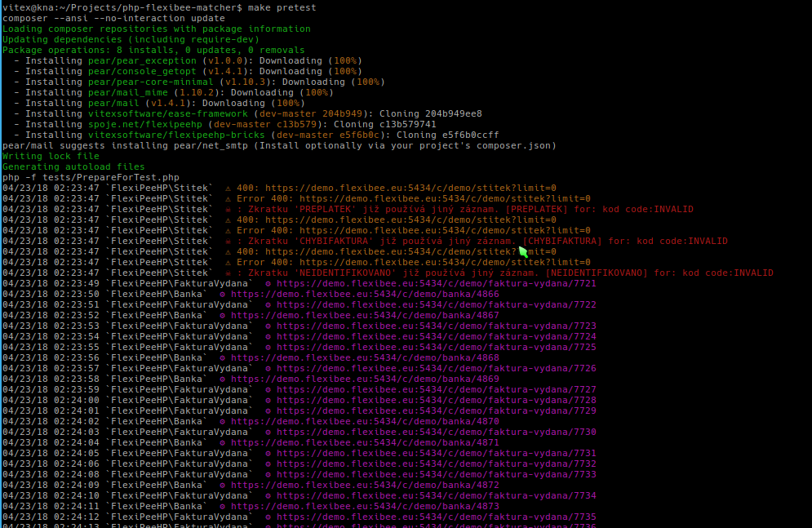The height and width of the screenshot is (528, 812).
Task: Open the banka/4866 URL
Action: pyautogui.click(x=365, y=294)
